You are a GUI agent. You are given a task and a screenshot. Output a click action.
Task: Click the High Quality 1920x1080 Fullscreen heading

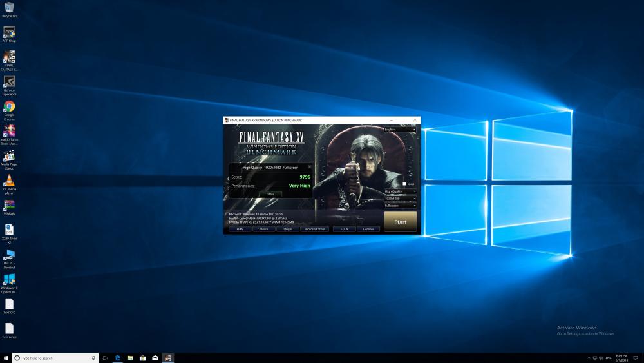[x=270, y=168]
